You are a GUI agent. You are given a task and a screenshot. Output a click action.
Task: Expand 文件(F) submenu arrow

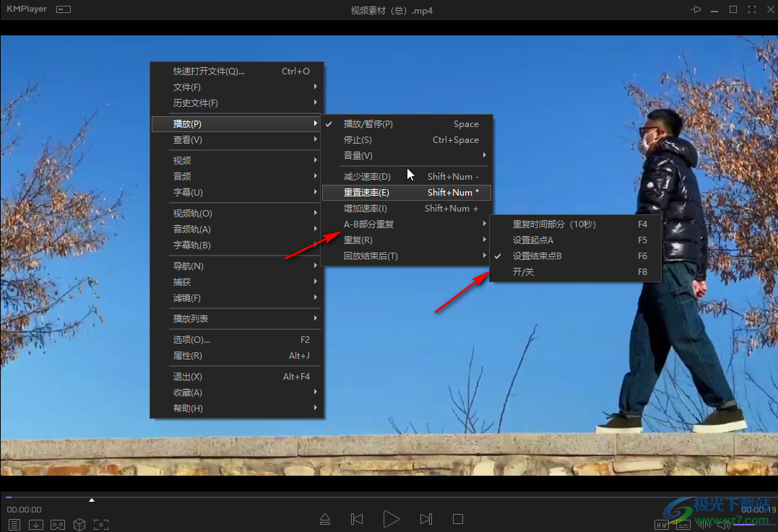pos(315,87)
